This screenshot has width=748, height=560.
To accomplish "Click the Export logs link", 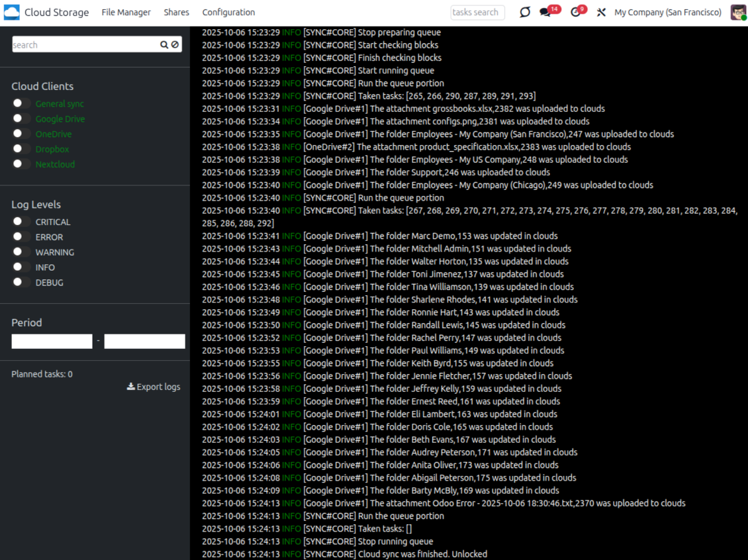I will [154, 387].
